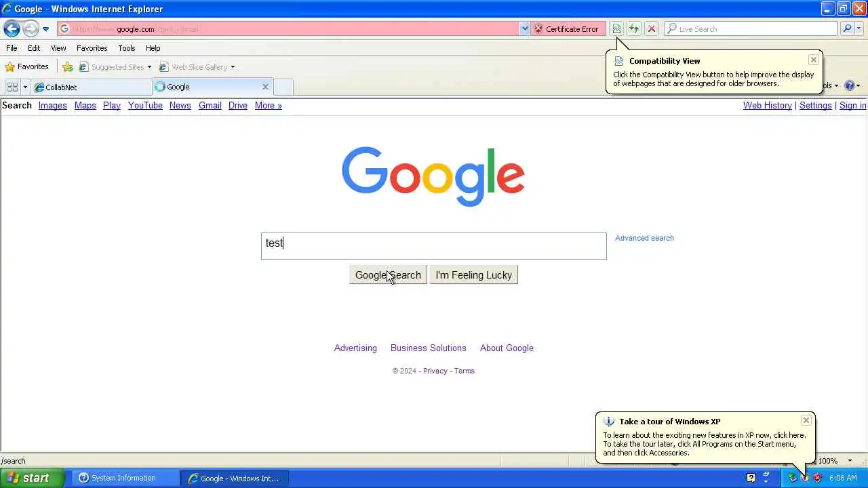Image resolution: width=868 pixels, height=488 pixels.
Task: Open the Suggested Sites favorites item
Action: pos(115,66)
